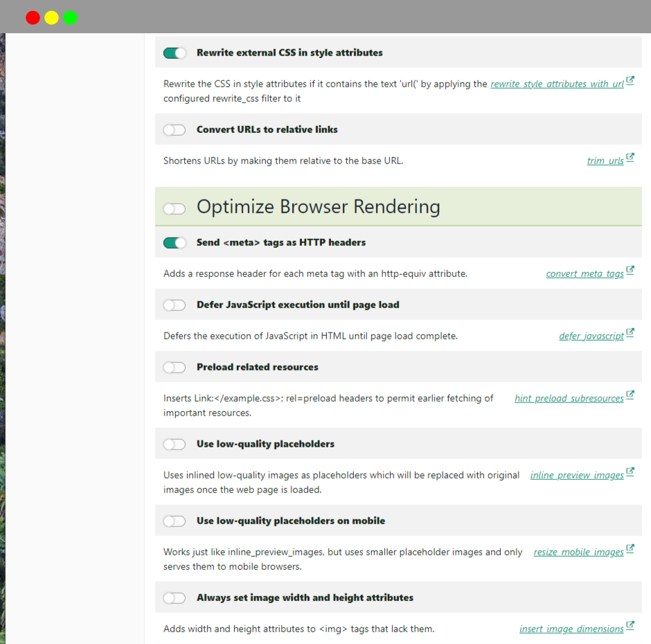Click the 'Convert URLs to relative links' label

(x=267, y=129)
